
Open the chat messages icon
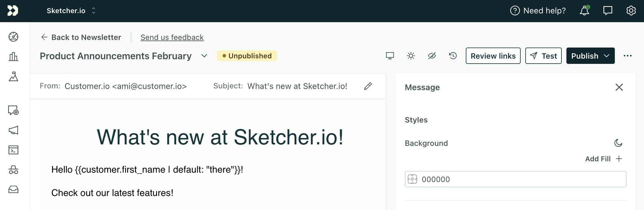coord(608,11)
